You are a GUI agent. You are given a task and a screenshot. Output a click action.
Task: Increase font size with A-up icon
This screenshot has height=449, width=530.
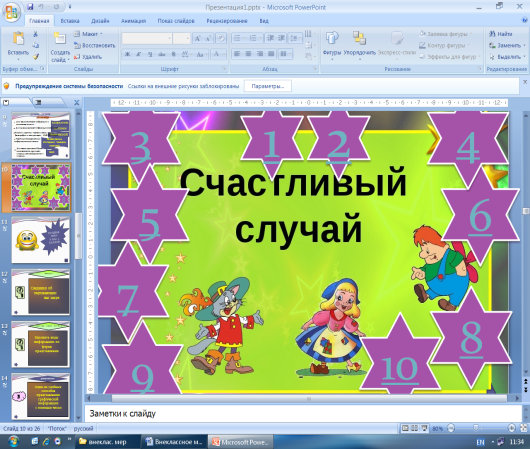click(198, 38)
